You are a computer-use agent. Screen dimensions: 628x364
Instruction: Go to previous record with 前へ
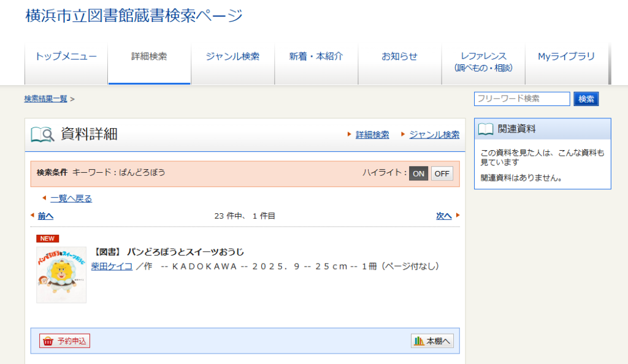45,216
